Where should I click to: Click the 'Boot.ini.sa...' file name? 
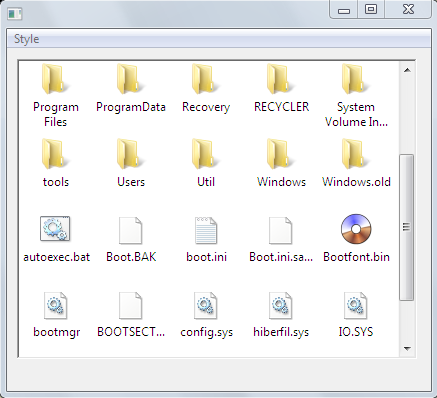(281, 257)
